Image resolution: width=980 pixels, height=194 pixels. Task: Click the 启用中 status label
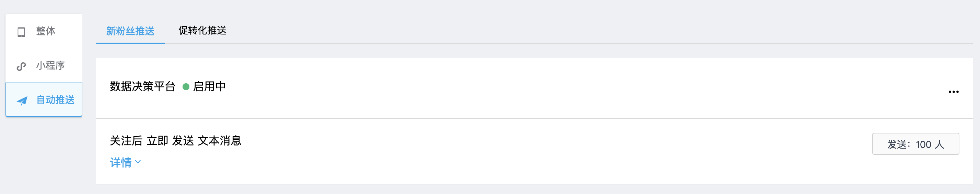pos(210,87)
